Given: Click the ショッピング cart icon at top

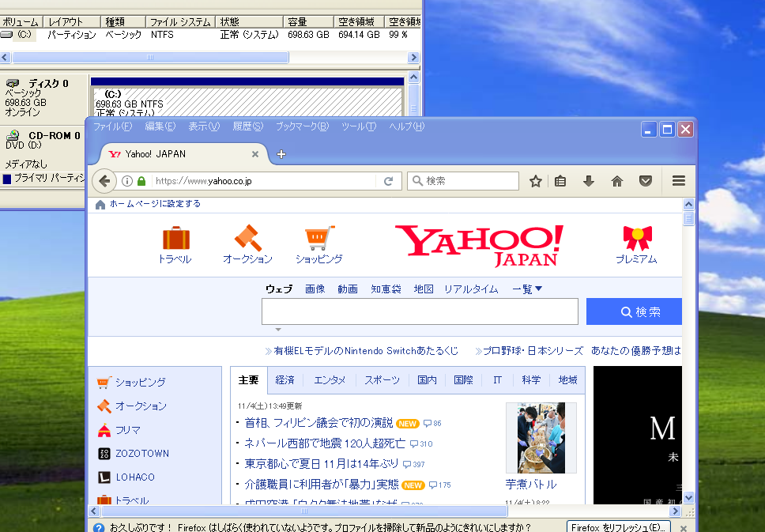Looking at the screenshot, I should [319, 238].
